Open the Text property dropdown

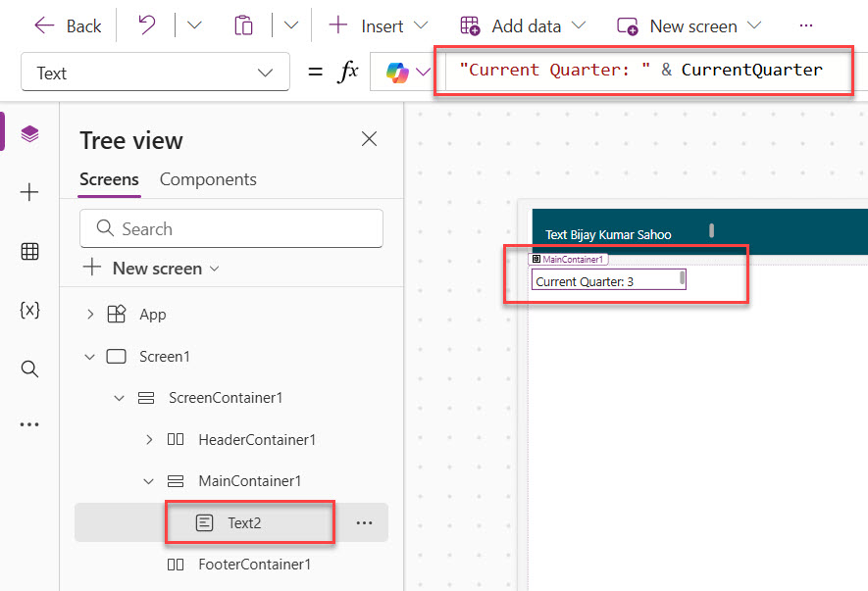click(x=155, y=72)
